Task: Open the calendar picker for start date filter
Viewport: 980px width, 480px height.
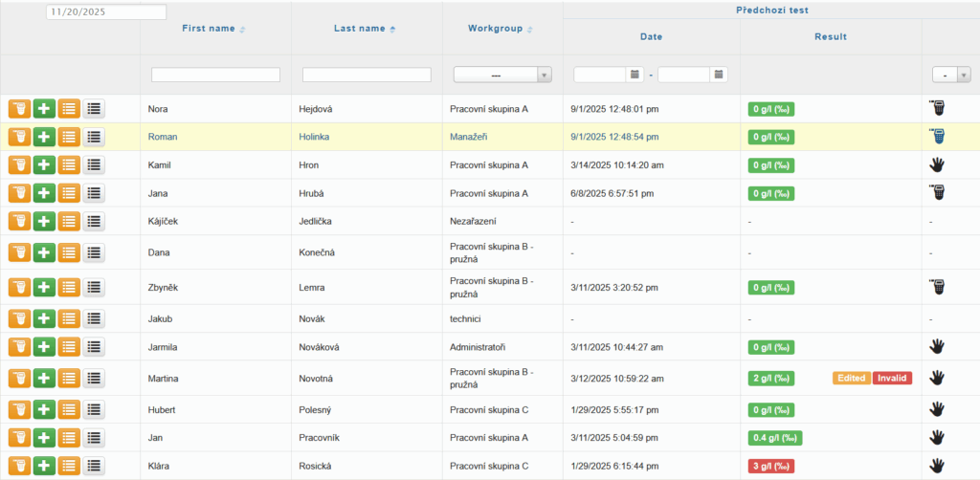Action: pyautogui.click(x=635, y=75)
